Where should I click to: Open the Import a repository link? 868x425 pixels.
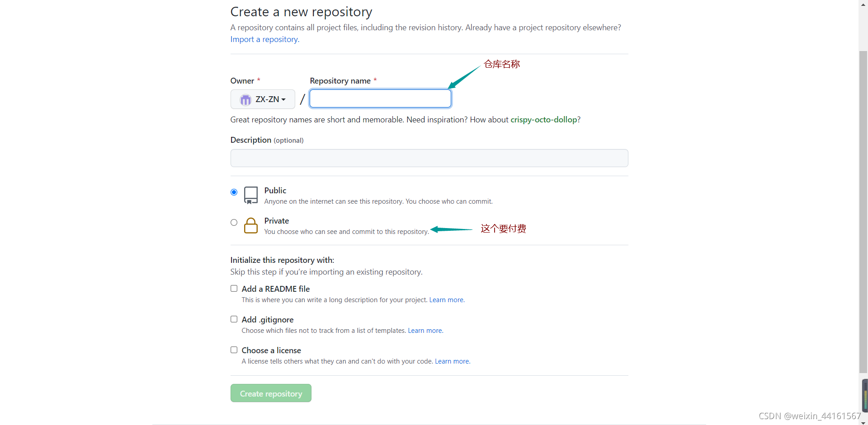pos(265,39)
